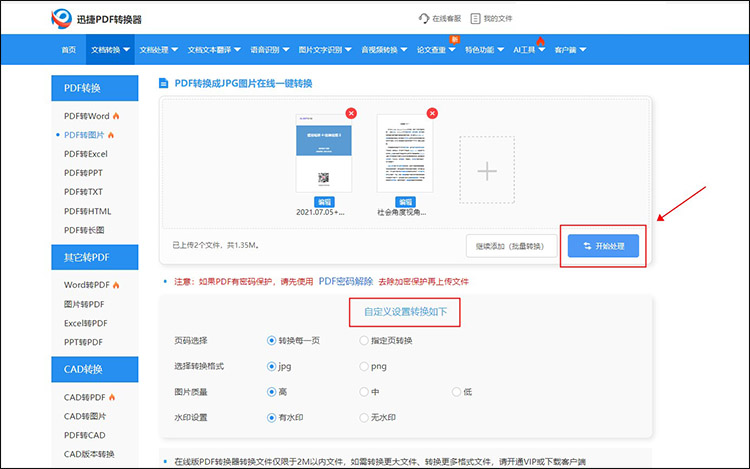
Task: Open the 社会角度视角 file thumbnail
Action: click(405, 153)
